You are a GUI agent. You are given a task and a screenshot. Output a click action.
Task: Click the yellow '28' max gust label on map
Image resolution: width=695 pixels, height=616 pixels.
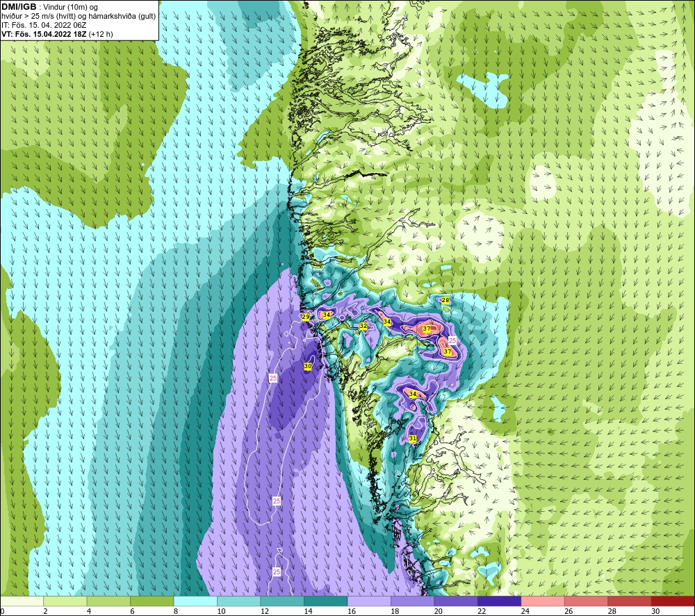point(445,300)
